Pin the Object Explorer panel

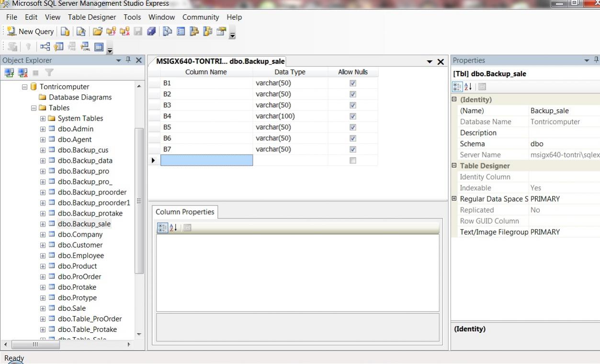128,60
